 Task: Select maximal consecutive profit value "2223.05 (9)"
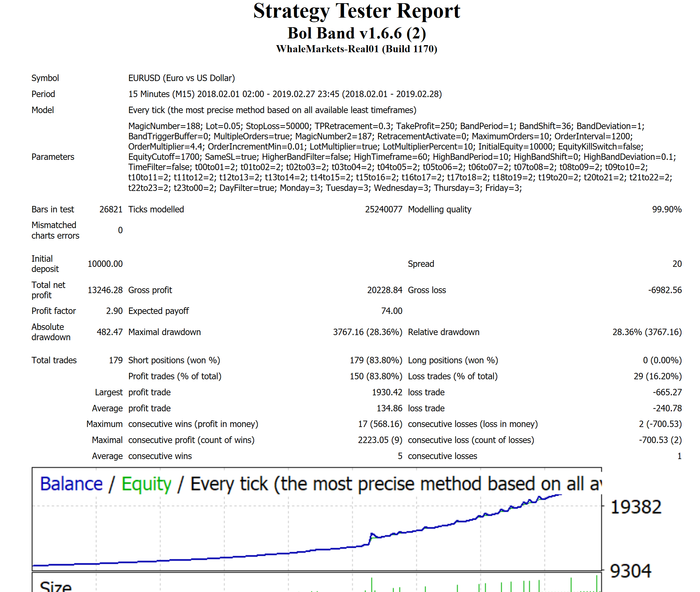click(380, 440)
